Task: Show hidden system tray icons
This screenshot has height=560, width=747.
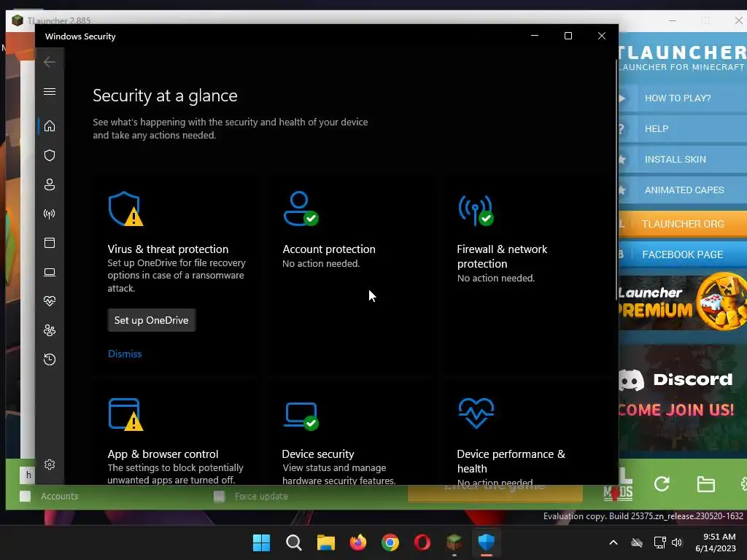Action: pyautogui.click(x=614, y=542)
